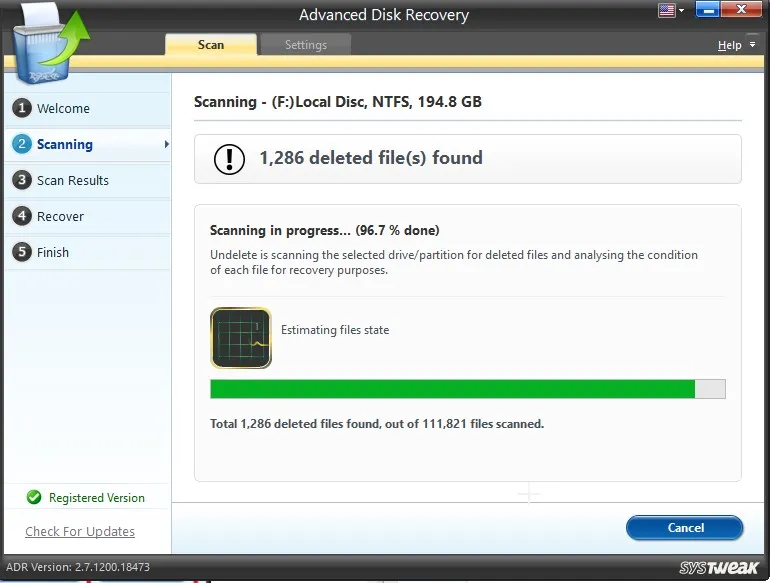The image size is (770, 583).
Task: Click the exclamation alert icon
Action: pos(229,159)
